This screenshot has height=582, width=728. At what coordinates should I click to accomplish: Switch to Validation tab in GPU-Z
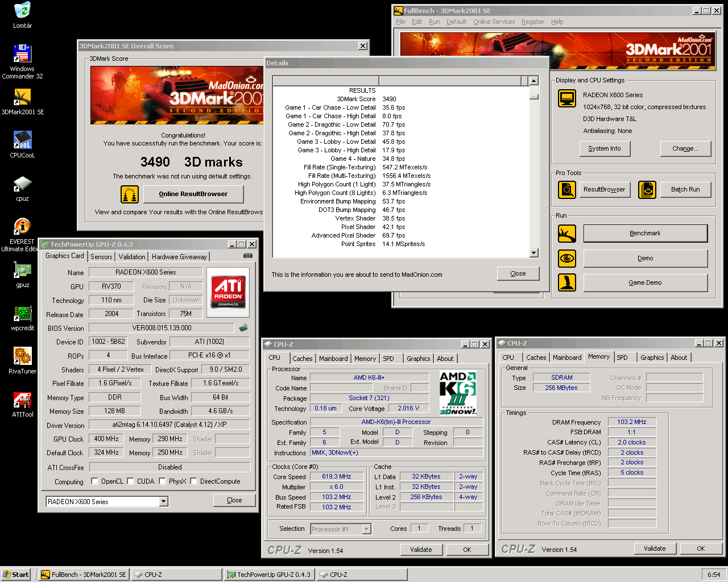132,257
